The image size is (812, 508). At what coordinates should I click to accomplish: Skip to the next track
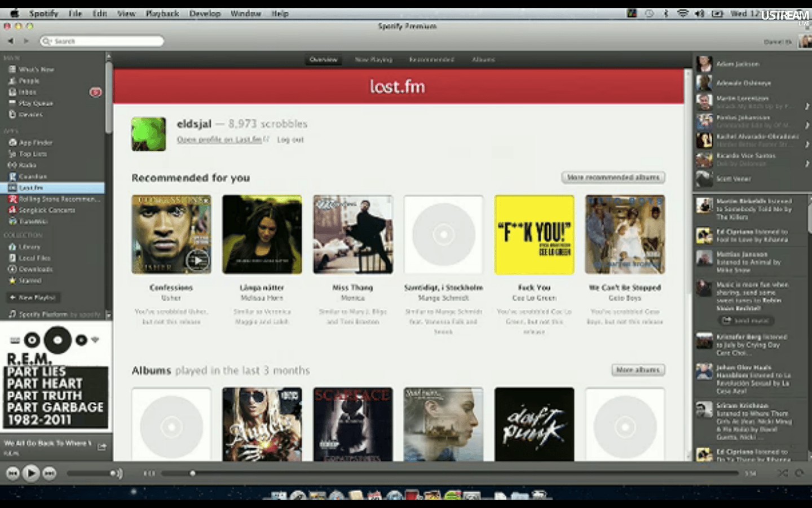tap(50, 473)
